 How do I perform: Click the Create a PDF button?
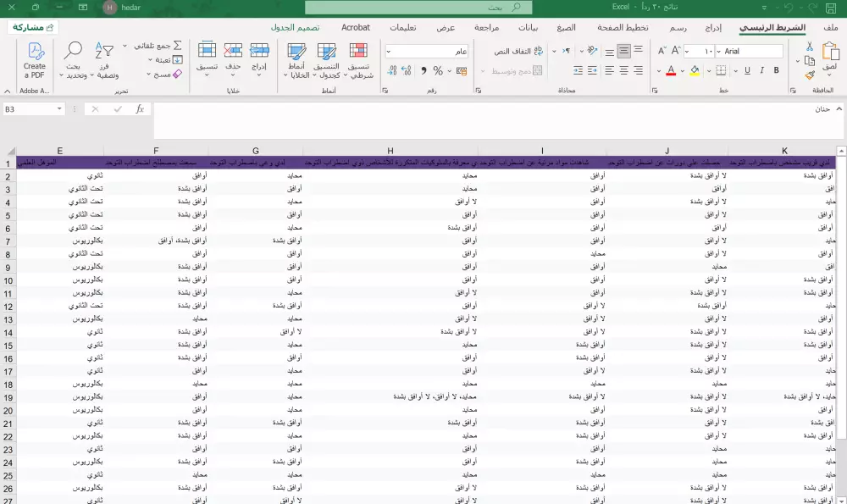click(34, 61)
